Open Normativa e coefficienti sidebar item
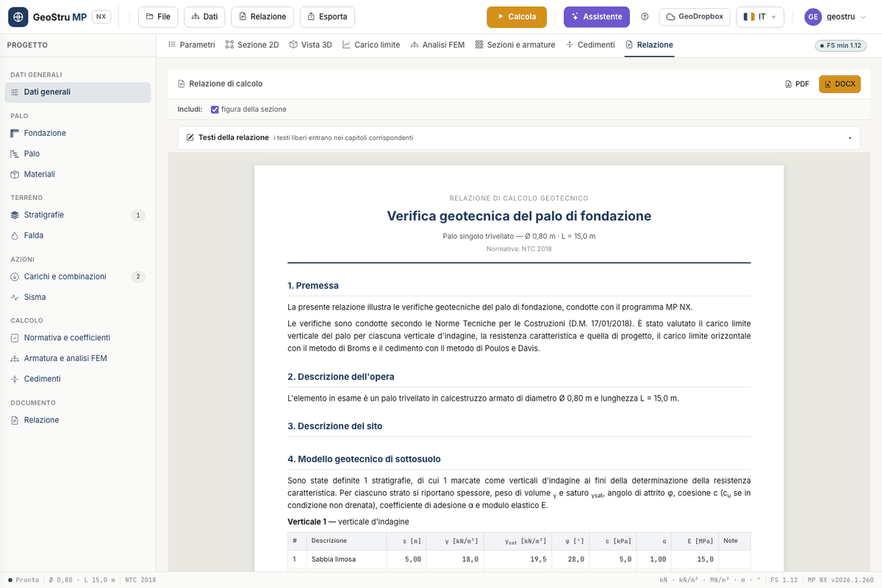The height and width of the screenshot is (588, 882). 78,338
